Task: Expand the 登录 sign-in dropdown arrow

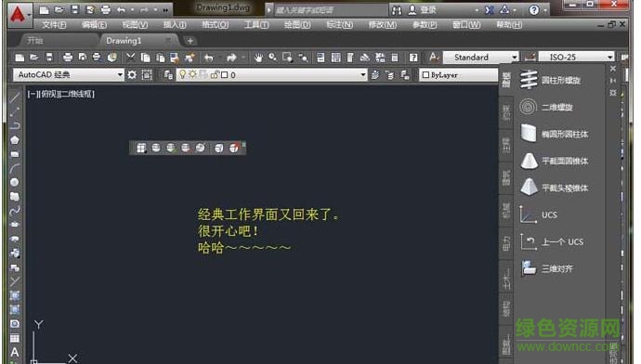Action: coord(477,10)
